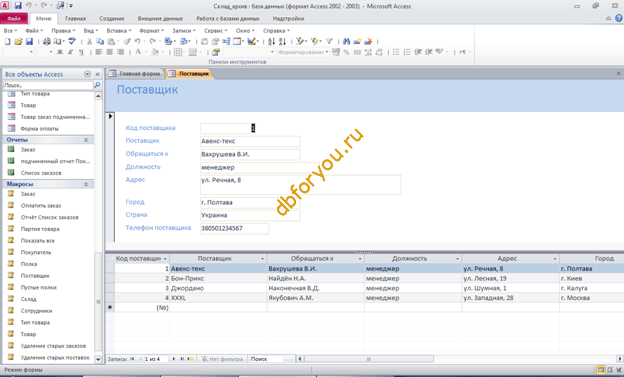This screenshot has height=377, width=624.
Task: Open the Список заказов report
Action: point(41,173)
